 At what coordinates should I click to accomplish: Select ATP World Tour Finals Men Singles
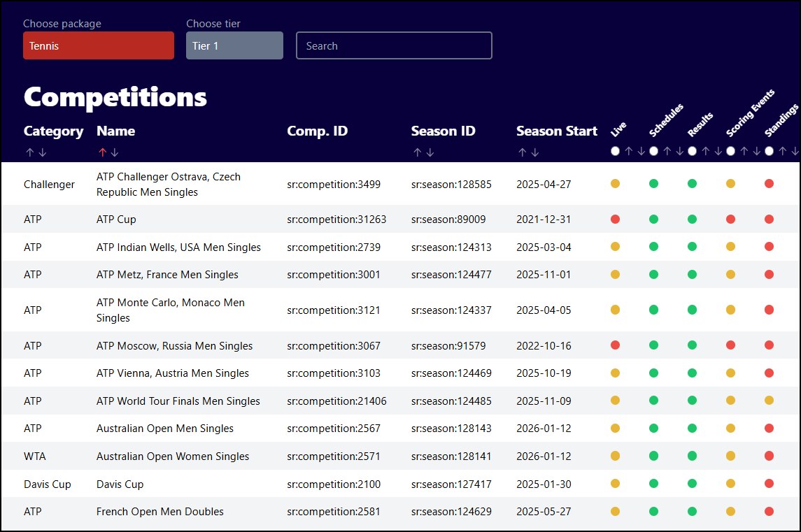pos(178,401)
